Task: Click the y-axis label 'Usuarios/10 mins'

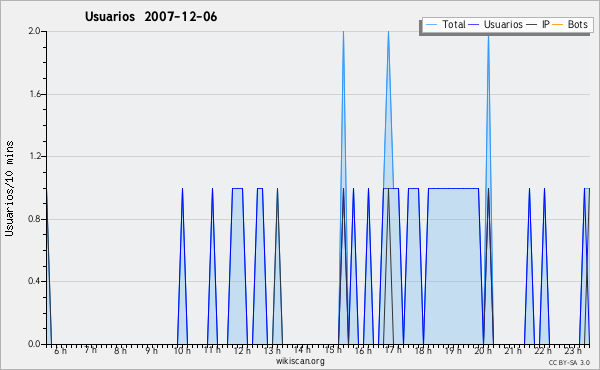Action: pos(9,188)
